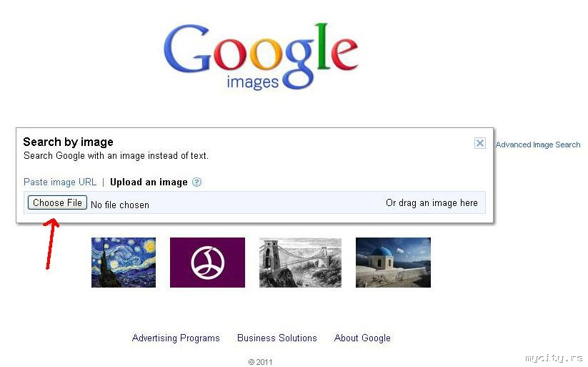The image size is (588, 367).
Task: Open the Advertising Programs link
Action: (x=176, y=338)
